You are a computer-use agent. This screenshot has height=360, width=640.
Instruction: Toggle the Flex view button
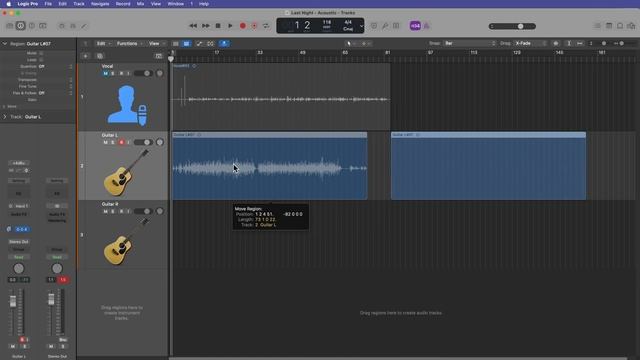coord(211,43)
